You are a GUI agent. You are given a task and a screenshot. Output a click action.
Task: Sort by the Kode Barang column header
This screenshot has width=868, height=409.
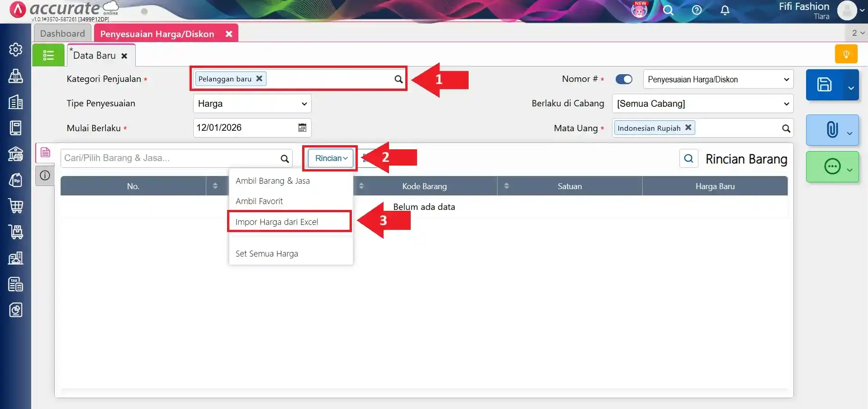[424, 186]
